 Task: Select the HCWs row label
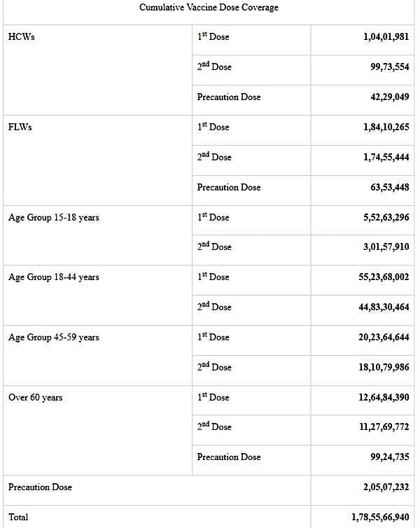click(21, 37)
